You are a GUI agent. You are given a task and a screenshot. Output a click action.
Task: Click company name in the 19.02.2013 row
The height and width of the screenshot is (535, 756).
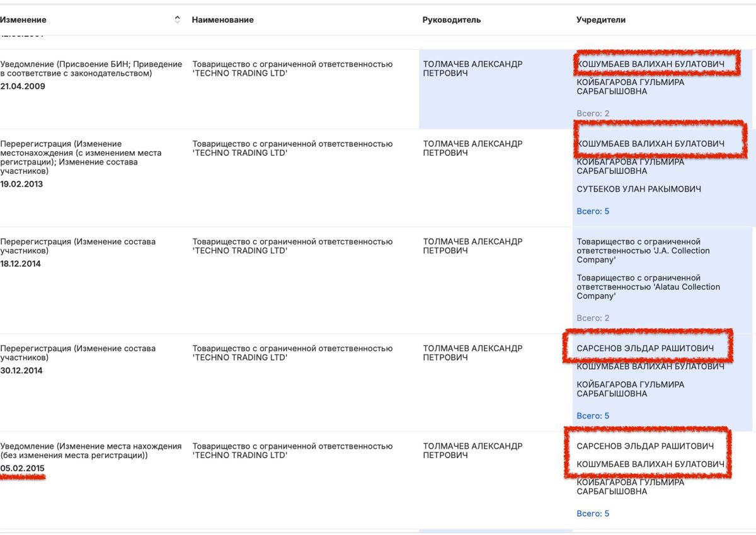292,149
